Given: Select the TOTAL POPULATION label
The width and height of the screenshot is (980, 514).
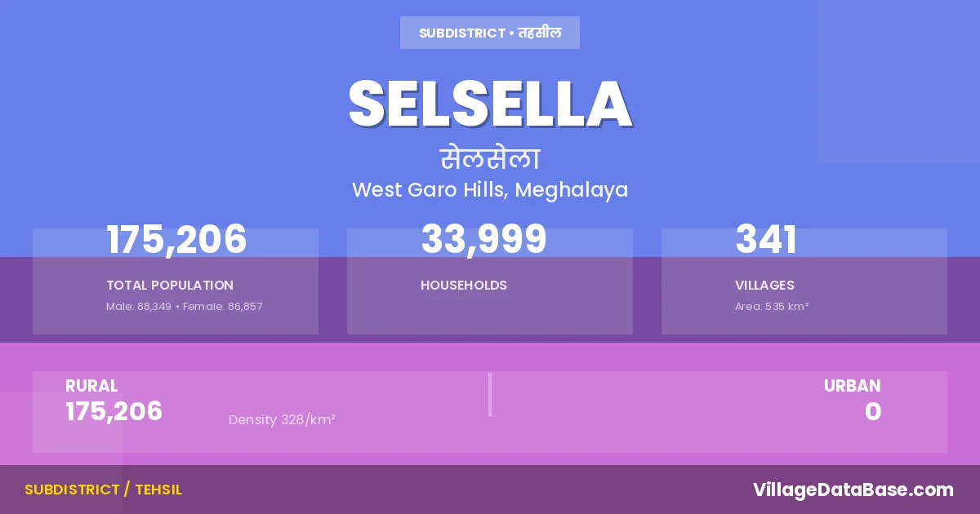Looking at the screenshot, I should pyautogui.click(x=170, y=286).
